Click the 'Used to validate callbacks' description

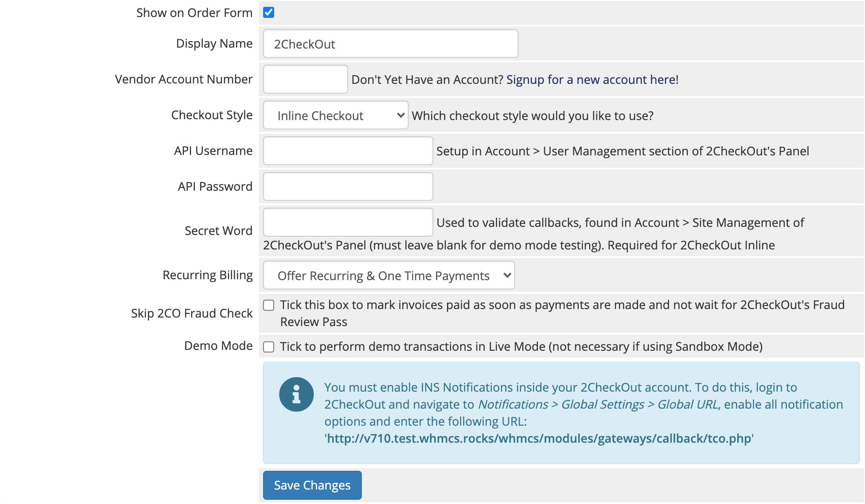(533, 234)
